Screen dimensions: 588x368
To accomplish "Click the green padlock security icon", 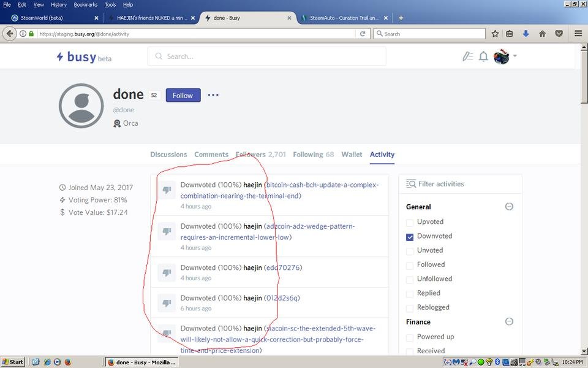I will (31, 34).
